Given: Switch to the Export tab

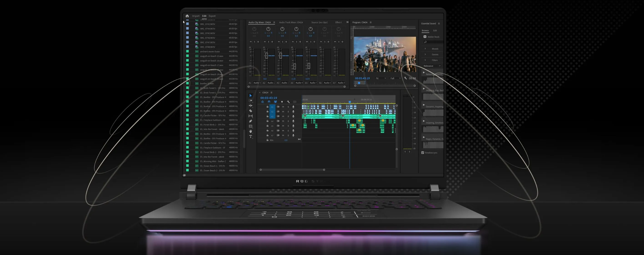Looking at the screenshot, I should [212, 16].
